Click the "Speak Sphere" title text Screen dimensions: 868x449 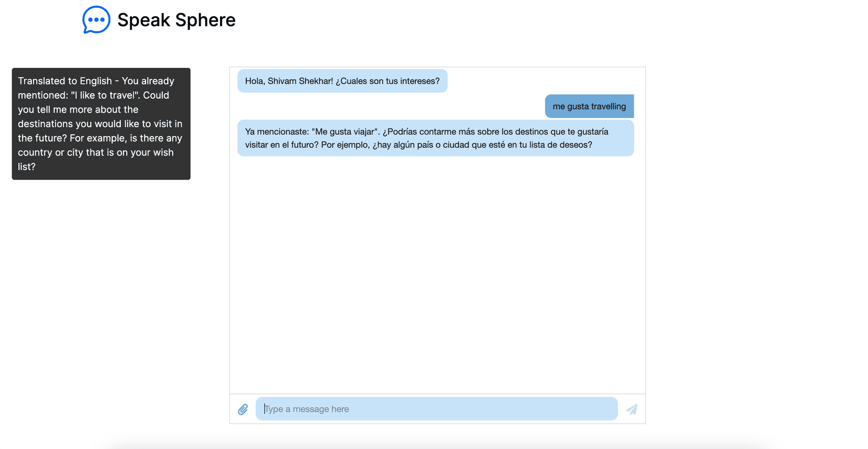[176, 20]
